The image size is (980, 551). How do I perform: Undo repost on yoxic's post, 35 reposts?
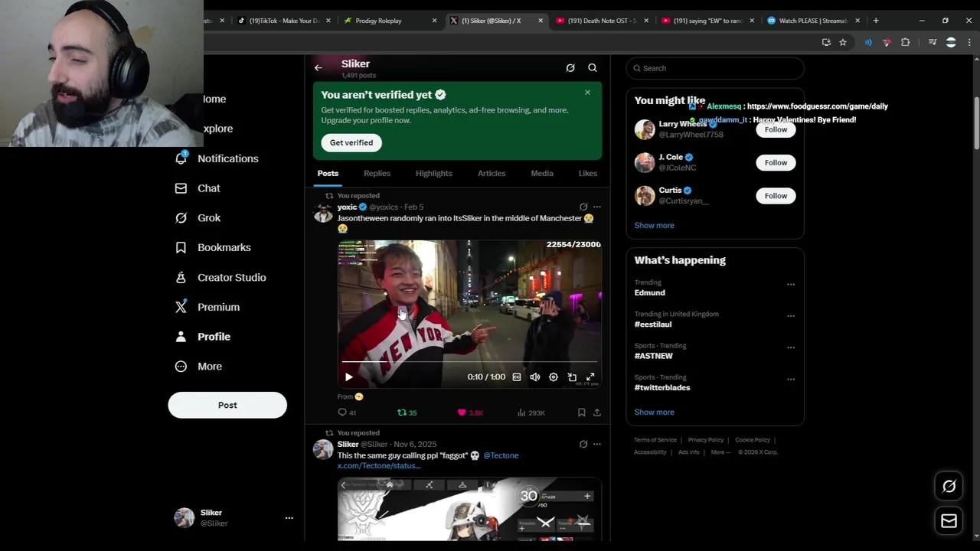point(407,412)
